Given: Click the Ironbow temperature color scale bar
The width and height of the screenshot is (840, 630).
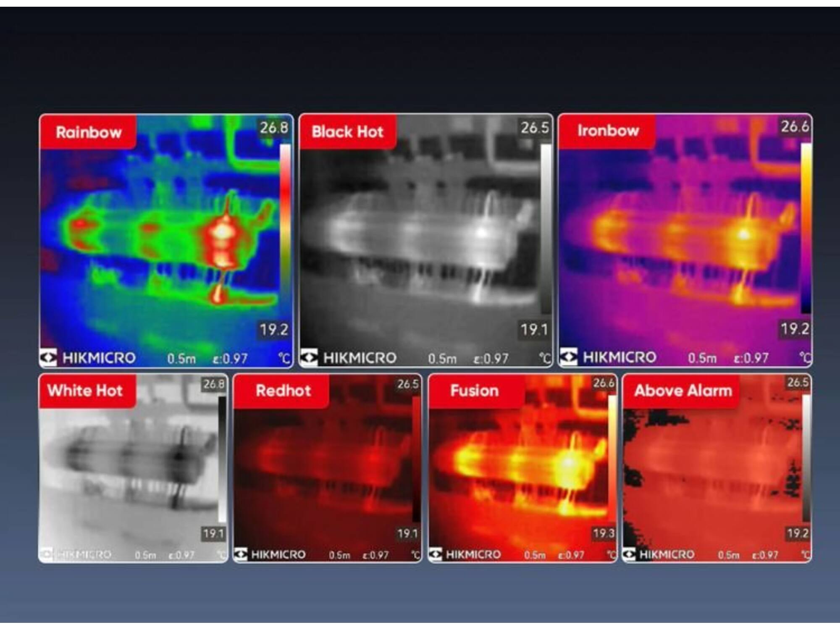Looking at the screenshot, I should [x=806, y=228].
